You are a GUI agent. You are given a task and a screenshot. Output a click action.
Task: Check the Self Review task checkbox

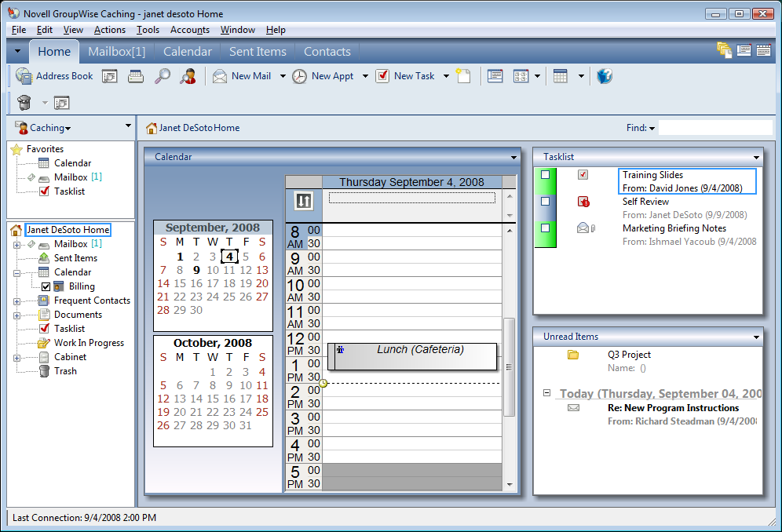click(545, 201)
